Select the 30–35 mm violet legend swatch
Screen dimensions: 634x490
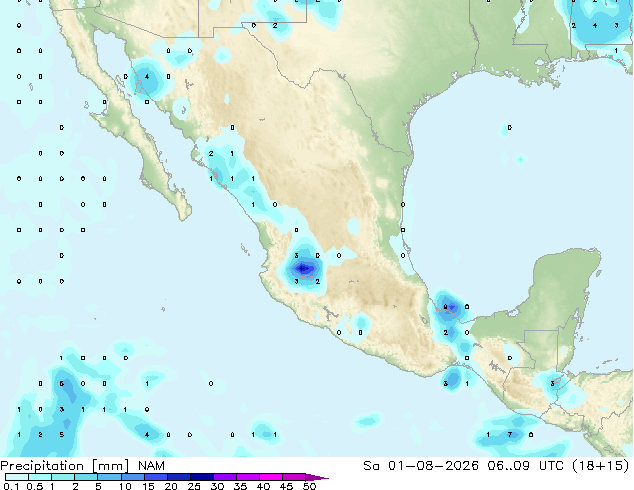pyautogui.click(x=224, y=477)
